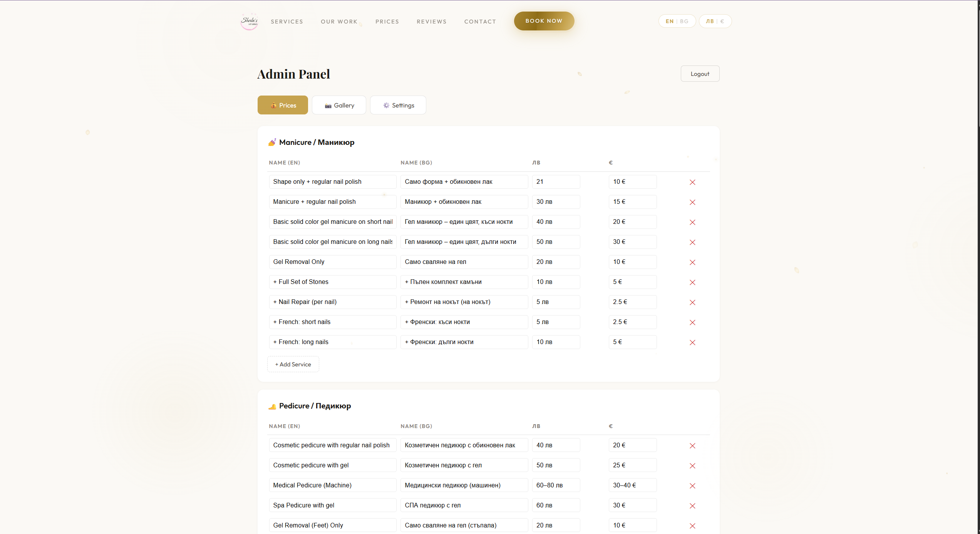The width and height of the screenshot is (980, 534).
Task: Remove the + Nail Repair (per nail) row
Action: [692, 302]
